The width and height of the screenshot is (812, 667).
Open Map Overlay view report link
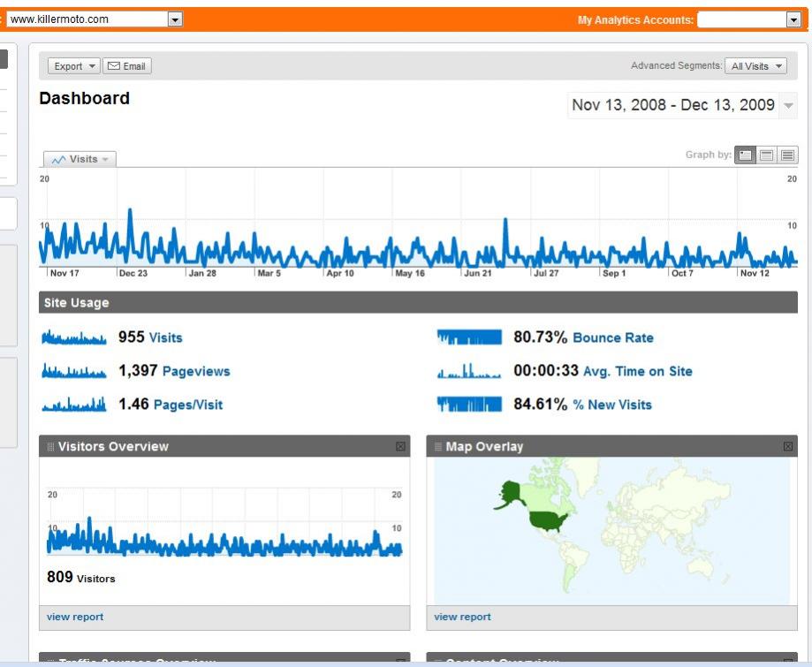(462, 618)
